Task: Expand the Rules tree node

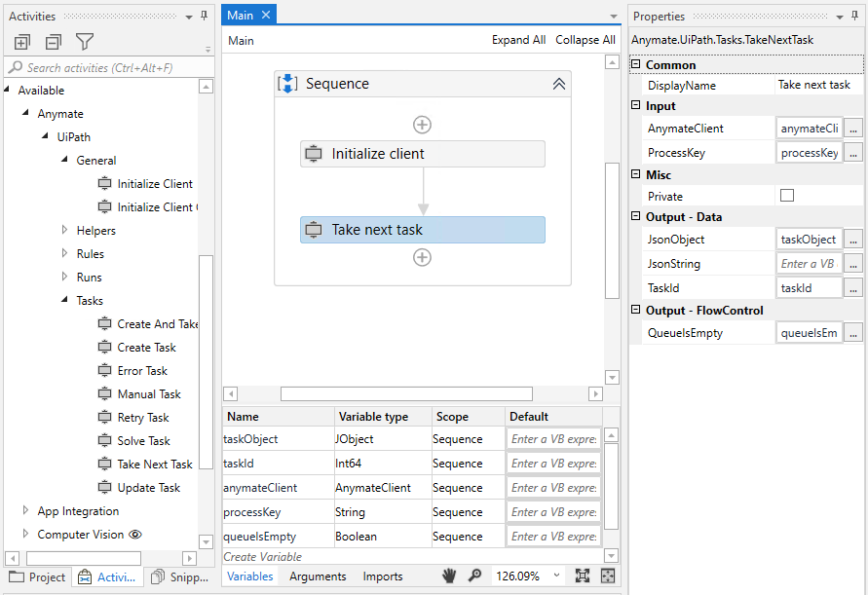Action: (64, 253)
